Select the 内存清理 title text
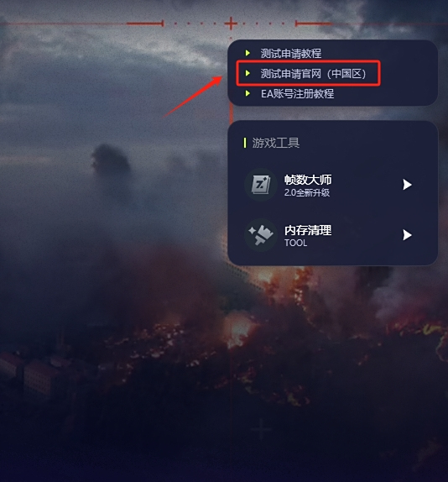The width and height of the screenshot is (448, 482). pos(308,230)
